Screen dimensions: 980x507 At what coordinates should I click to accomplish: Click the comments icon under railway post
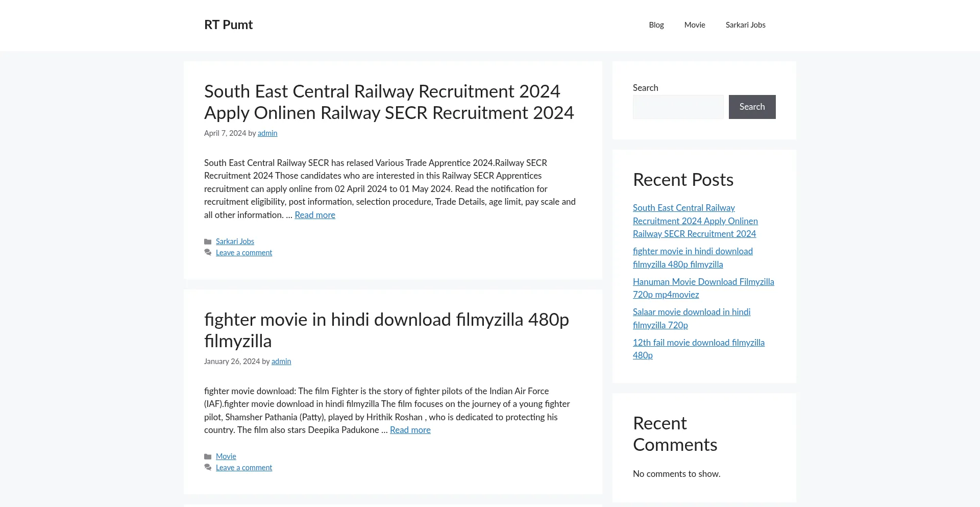pyautogui.click(x=208, y=253)
